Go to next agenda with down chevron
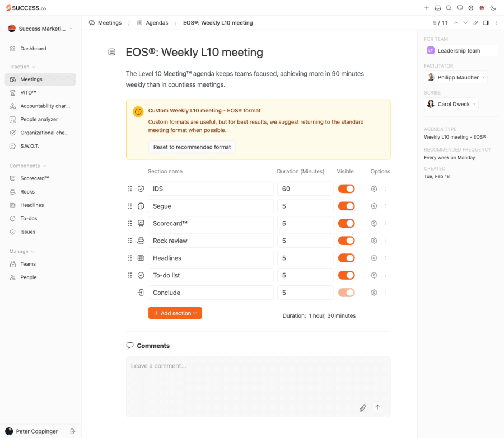The width and height of the screenshot is (504, 438). [465, 23]
